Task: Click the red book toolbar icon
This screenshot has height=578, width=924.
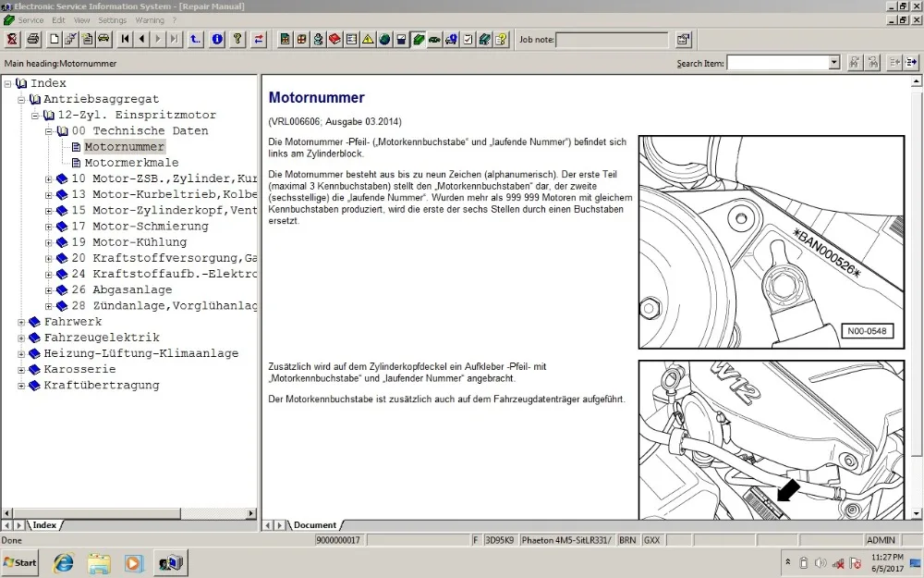Action: (334, 39)
